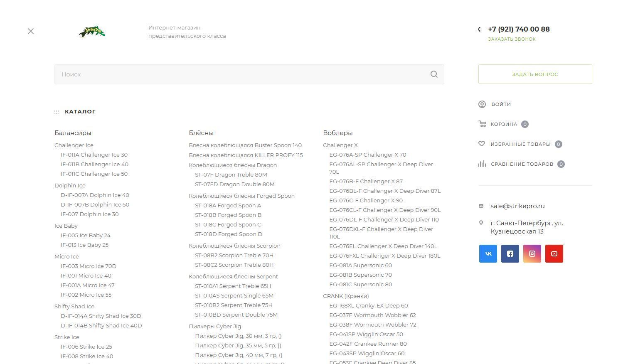Viewport: 623px width, 364px height.
Task: Open Challenger Ice subcategory
Action: coord(74,145)
